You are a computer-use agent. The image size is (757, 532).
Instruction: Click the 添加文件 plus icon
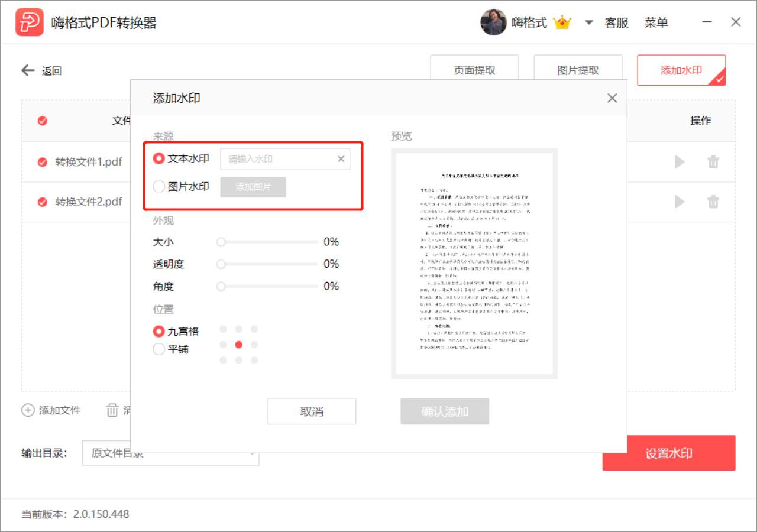(x=28, y=410)
